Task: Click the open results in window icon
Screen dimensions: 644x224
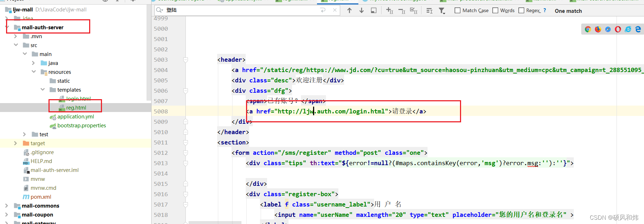Action: point(374,10)
